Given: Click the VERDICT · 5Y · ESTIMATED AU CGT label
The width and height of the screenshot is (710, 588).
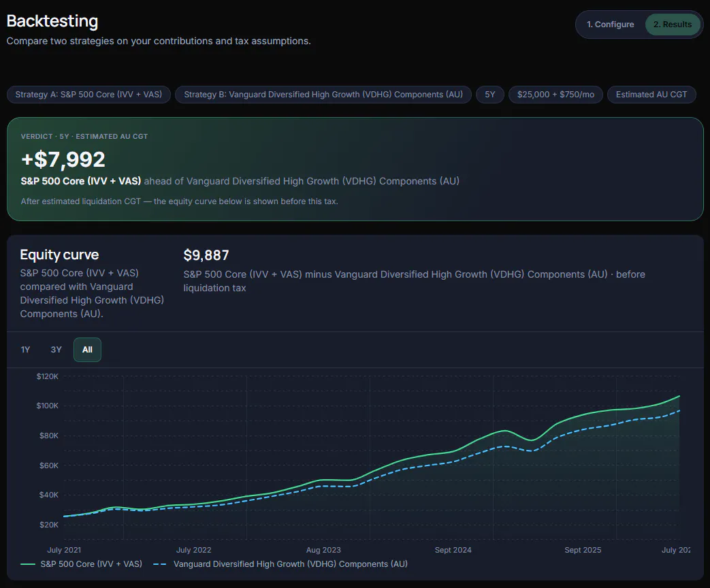Looking at the screenshot, I should [x=84, y=136].
